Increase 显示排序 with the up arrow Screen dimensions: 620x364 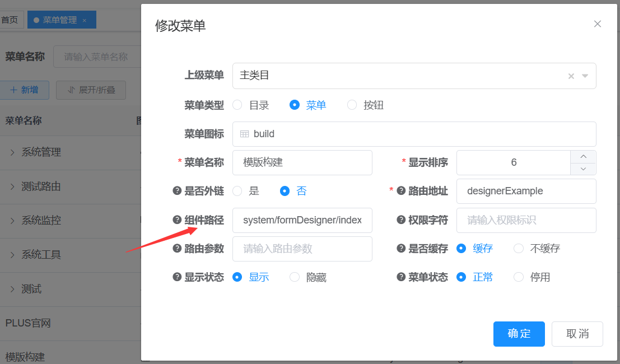tap(584, 157)
